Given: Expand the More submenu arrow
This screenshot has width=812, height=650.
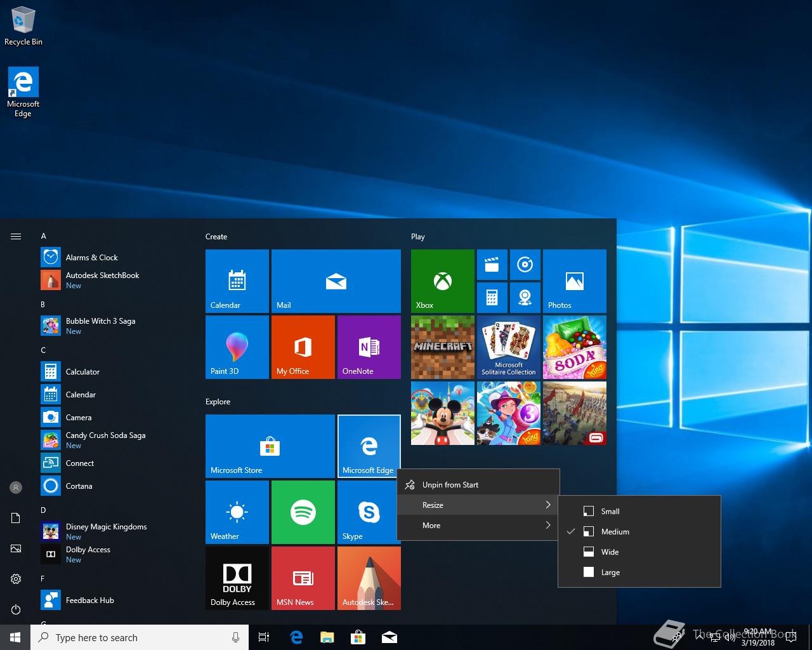Looking at the screenshot, I should [548, 526].
